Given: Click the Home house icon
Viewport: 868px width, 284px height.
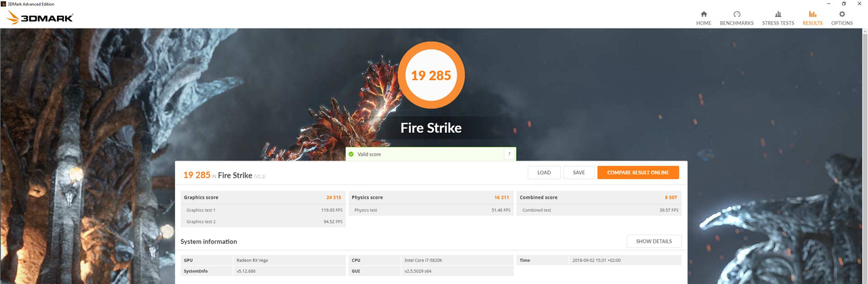Looking at the screenshot, I should pos(703,14).
